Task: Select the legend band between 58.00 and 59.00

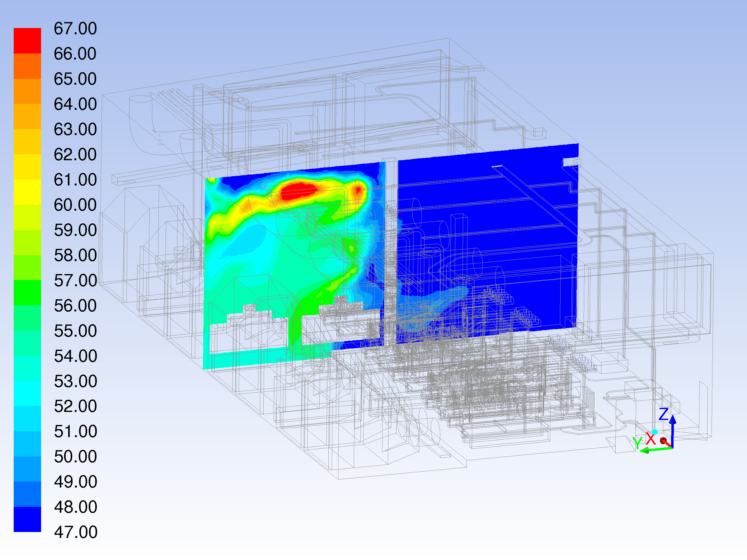Action: coord(27,242)
